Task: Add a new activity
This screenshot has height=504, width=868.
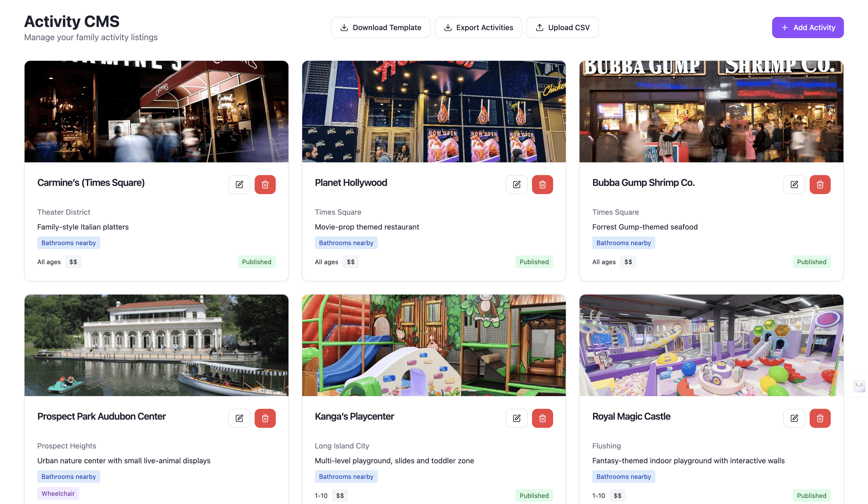Action: point(808,28)
